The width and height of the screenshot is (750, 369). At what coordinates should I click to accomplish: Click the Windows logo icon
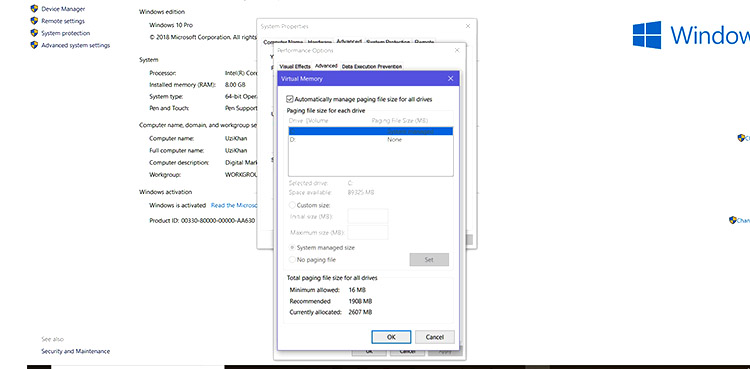click(x=647, y=34)
